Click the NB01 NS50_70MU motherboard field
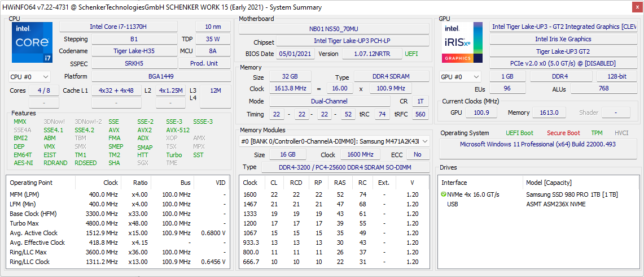The image size is (644, 277). click(333, 29)
